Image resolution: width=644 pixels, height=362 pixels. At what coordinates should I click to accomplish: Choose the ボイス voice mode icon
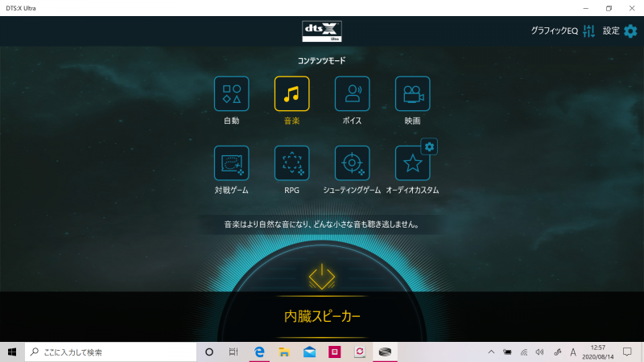pyautogui.click(x=352, y=93)
